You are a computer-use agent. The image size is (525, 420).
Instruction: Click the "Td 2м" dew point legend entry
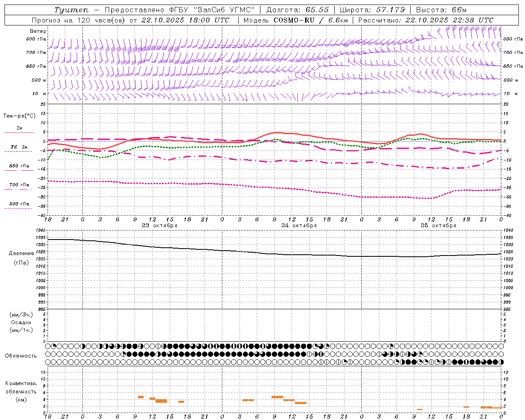pyautogui.click(x=19, y=147)
